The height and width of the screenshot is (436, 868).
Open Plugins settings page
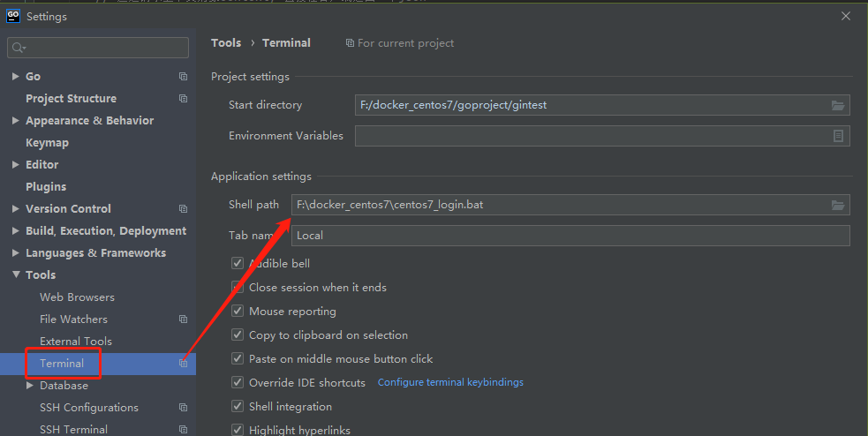(x=46, y=187)
